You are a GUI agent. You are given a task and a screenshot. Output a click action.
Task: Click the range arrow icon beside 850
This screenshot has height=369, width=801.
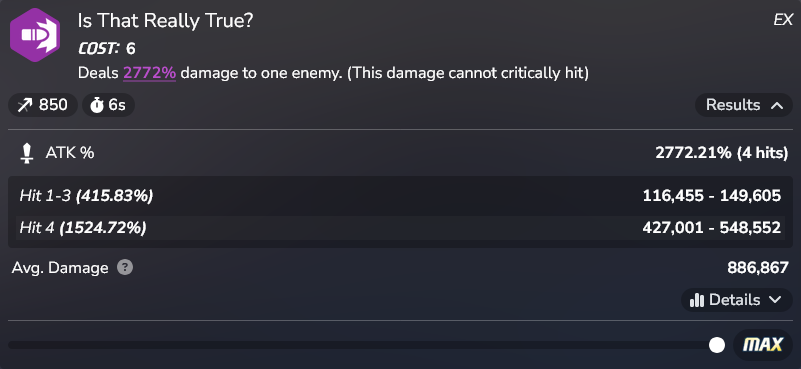pos(25,105)
